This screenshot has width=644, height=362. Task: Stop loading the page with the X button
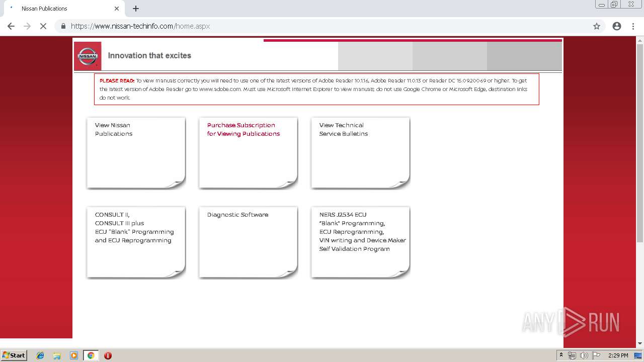(43, 26)
